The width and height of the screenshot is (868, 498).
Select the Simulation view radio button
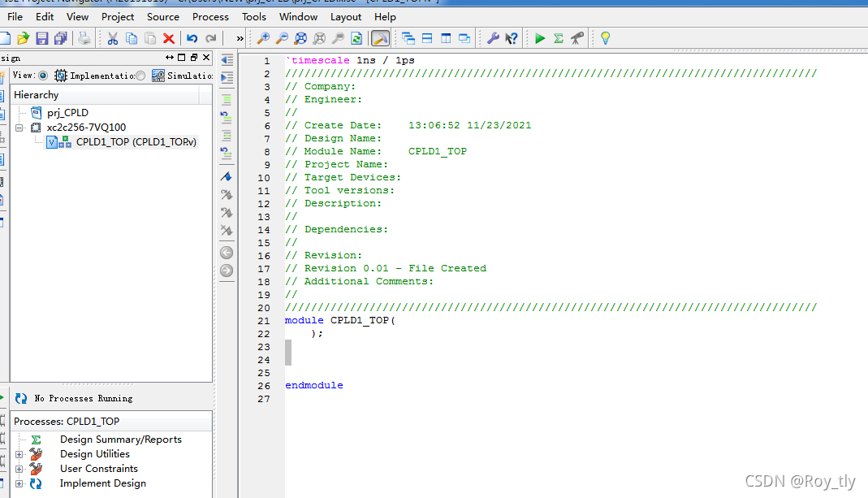[x=140, y=76]
